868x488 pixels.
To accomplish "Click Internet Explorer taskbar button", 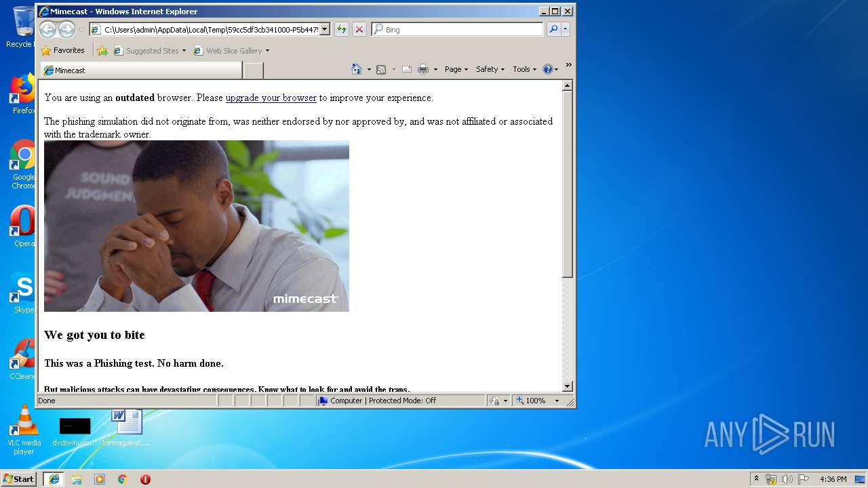I will click(x=54, y=479).
